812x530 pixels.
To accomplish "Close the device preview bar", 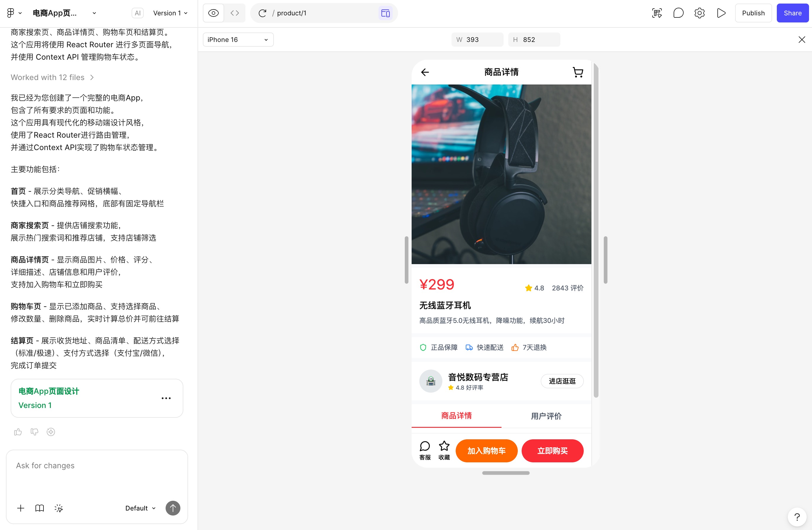I will [x=802, y=40].
